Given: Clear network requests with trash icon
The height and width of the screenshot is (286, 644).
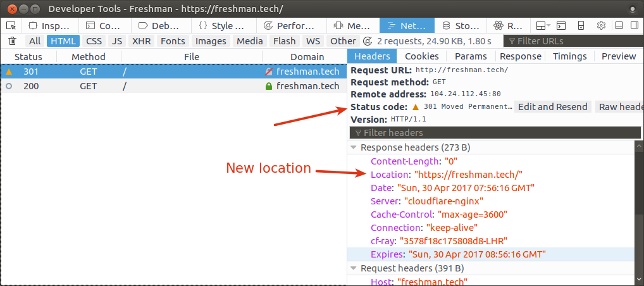Looking at the screenshot, I should 12,41.
